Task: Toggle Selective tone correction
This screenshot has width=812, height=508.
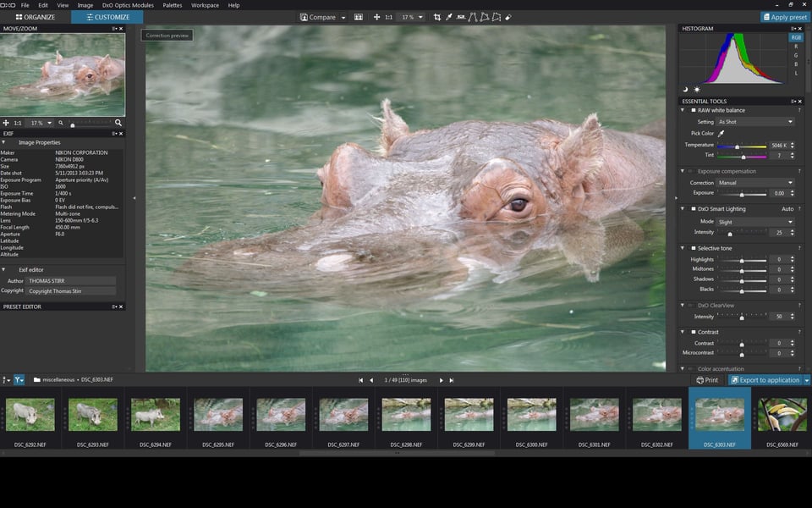Action: tap(693, 248)
